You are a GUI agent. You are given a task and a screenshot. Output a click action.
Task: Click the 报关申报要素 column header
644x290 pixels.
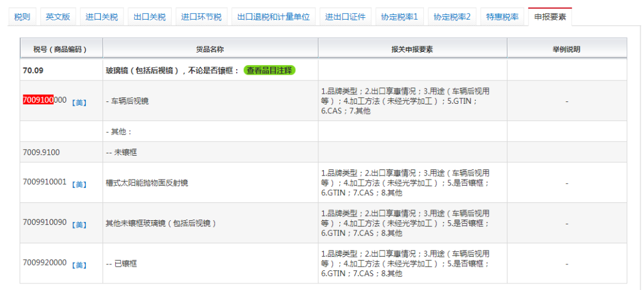(413, 50)
